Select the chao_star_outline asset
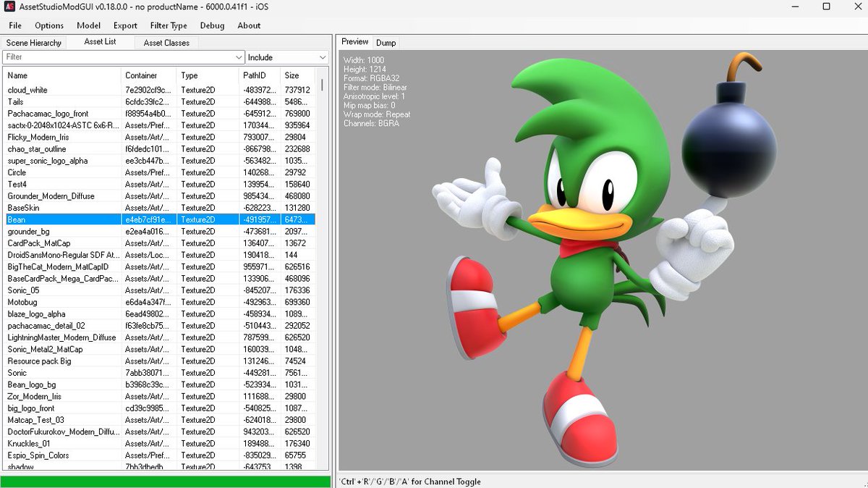868x488 pixels. click(159, 149)
